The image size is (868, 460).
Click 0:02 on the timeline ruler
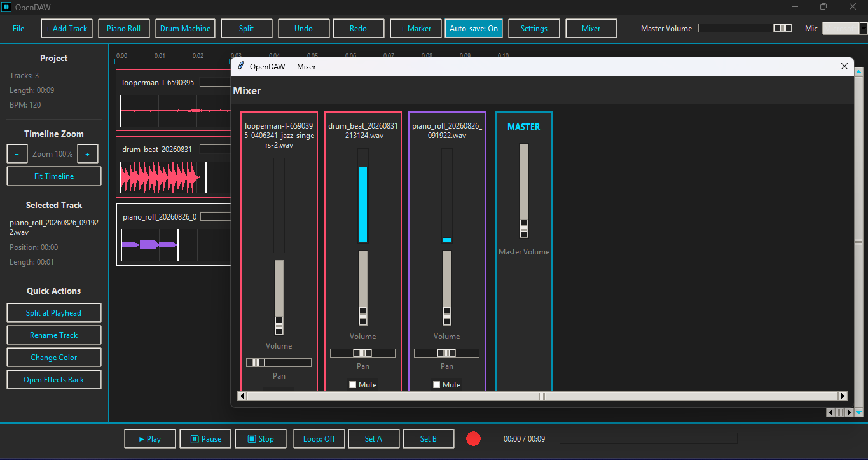point(198,56)
